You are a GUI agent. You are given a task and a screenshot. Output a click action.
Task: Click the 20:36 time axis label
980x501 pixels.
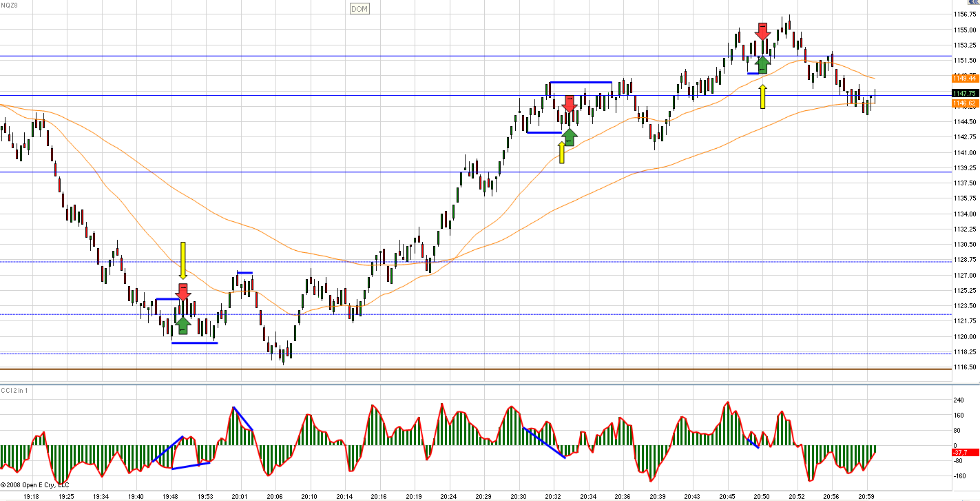[x=623, y=496]
